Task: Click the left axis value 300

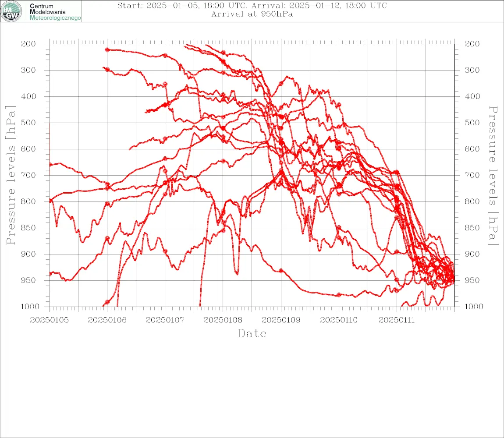Action: (28, 70)
